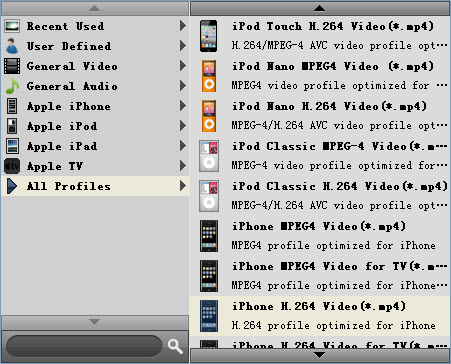
Task: Select iPod Classic H.264 Video(*.mp4) profile
Action: tap(320, 196)
